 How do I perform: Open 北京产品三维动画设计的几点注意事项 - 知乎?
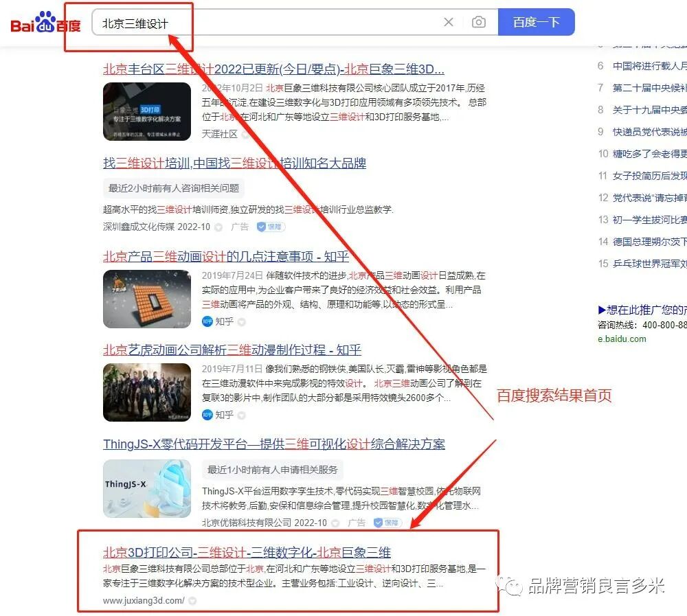[x=226, y=257]
